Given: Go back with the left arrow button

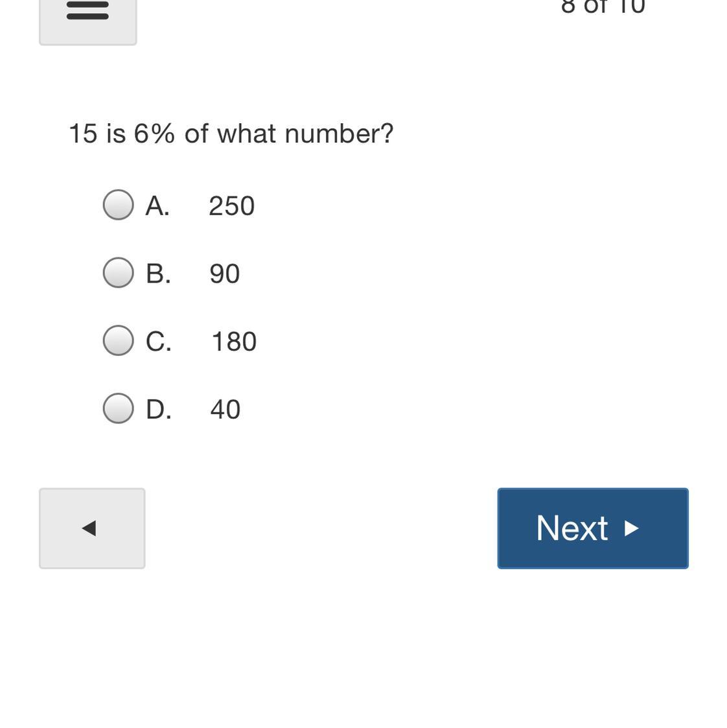Looking at the screenshot, I should coord(92,528).
